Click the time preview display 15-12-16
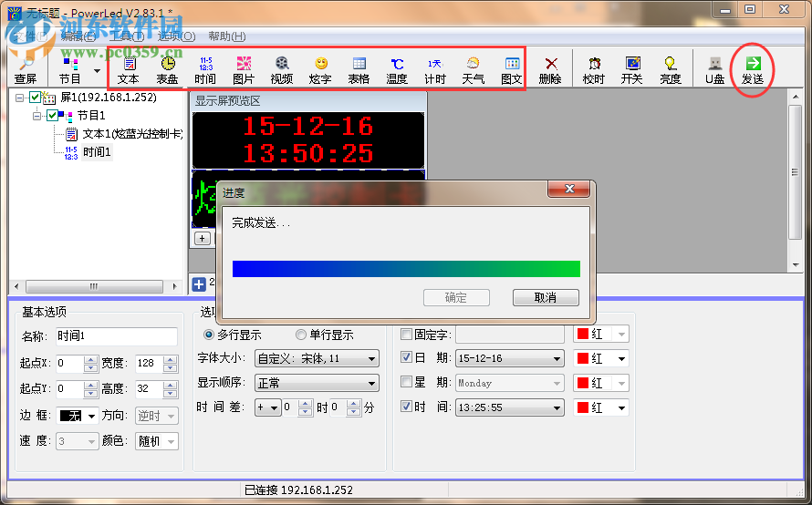Viewport: 812px width, 505px height. pos(307,140)
